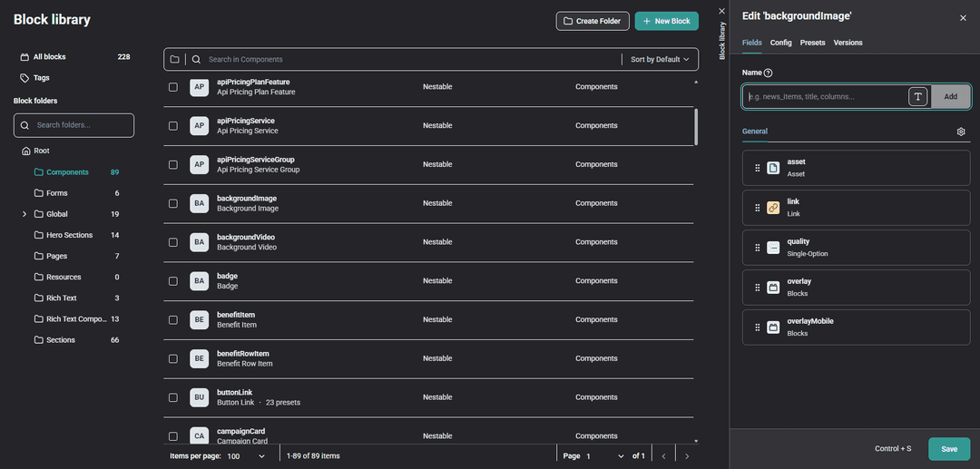Screen dimensions: 980x469
Task: Click the folder icon in search bar
Action: coord(174,59)
